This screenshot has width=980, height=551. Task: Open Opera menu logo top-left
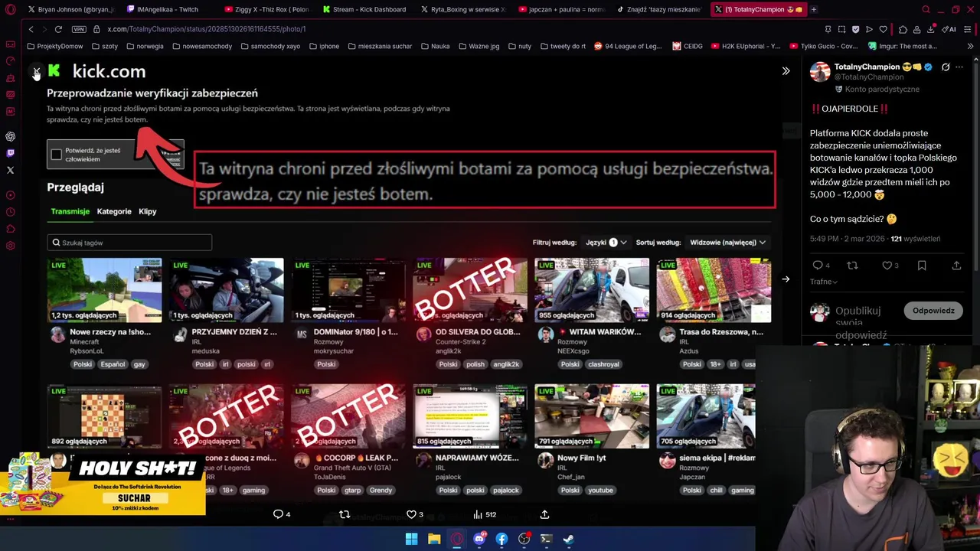pos(10,9)
